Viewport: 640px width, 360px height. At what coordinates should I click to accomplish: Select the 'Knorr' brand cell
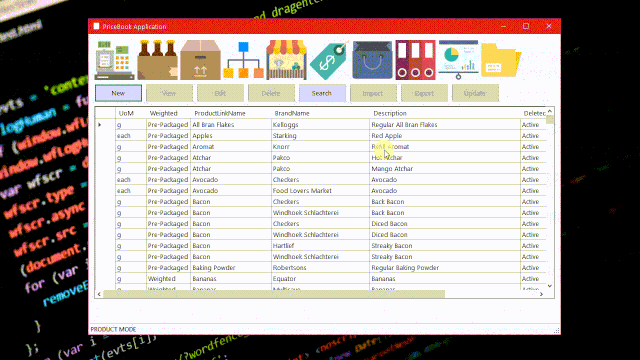[x=320, y=147]
